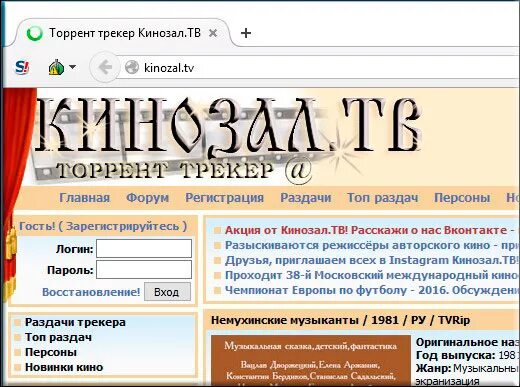Click the globe site identity icon
This screenshot has width=520, height=387.
(132, 67)
